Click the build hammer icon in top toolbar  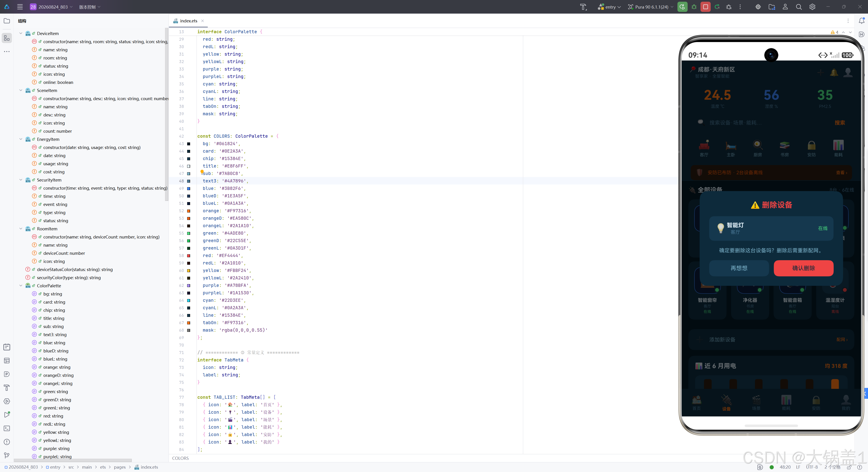583,7
